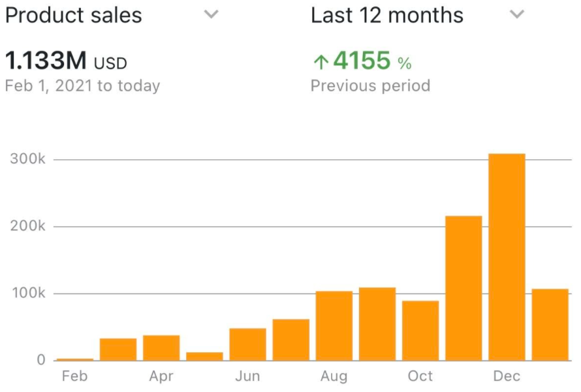Image resolution: width=581 pixels, height=392 pixels.
Task: Click the June sales bar
Action: pyautogui.click(x=248, y=344)
